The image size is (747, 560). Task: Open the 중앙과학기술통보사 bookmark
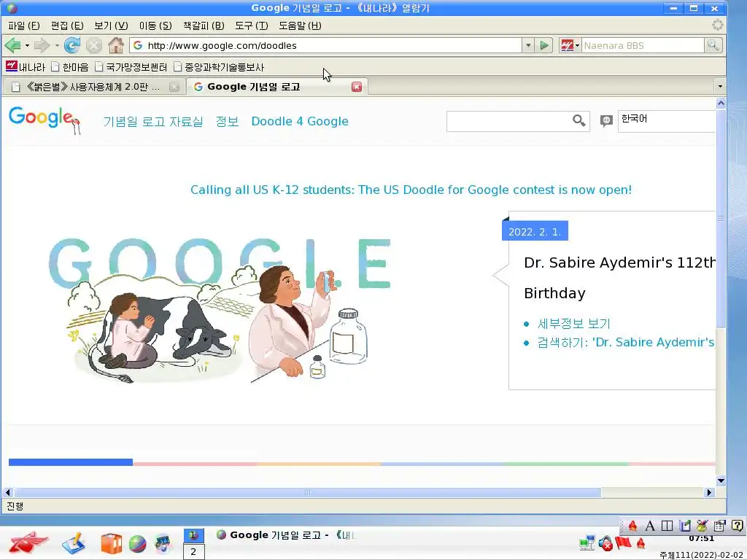[219, 67]
